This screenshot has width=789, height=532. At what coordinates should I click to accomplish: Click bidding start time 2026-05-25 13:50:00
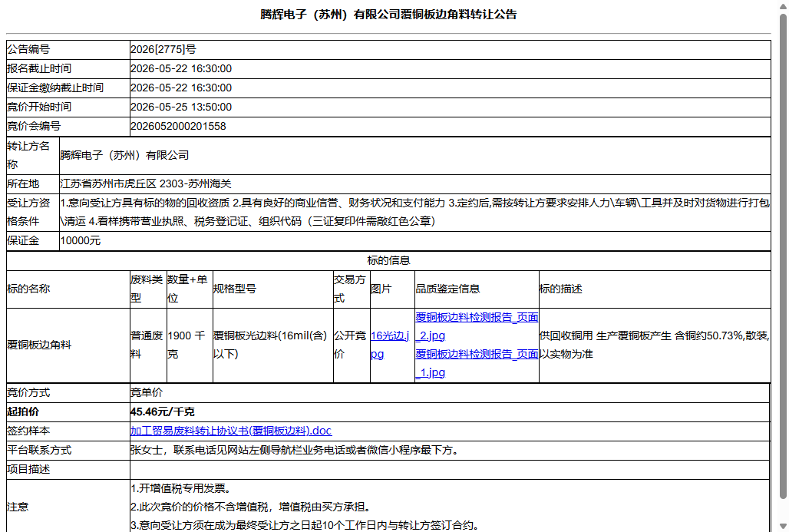[181, 107]
